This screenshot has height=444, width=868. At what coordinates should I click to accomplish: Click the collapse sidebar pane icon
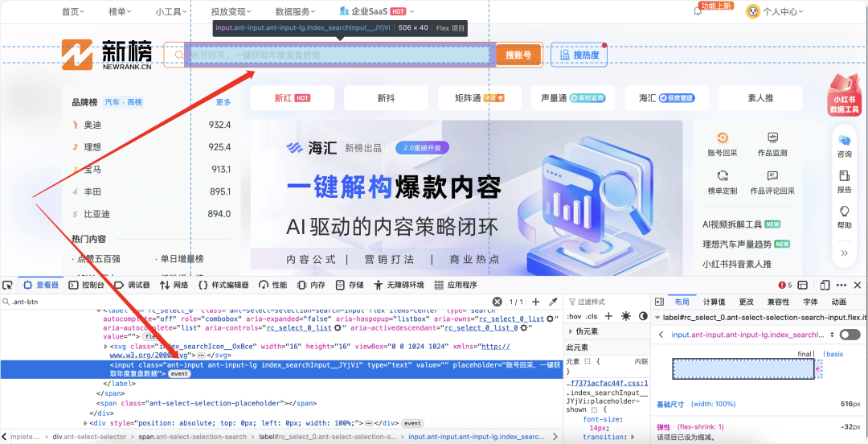(659, 302)
